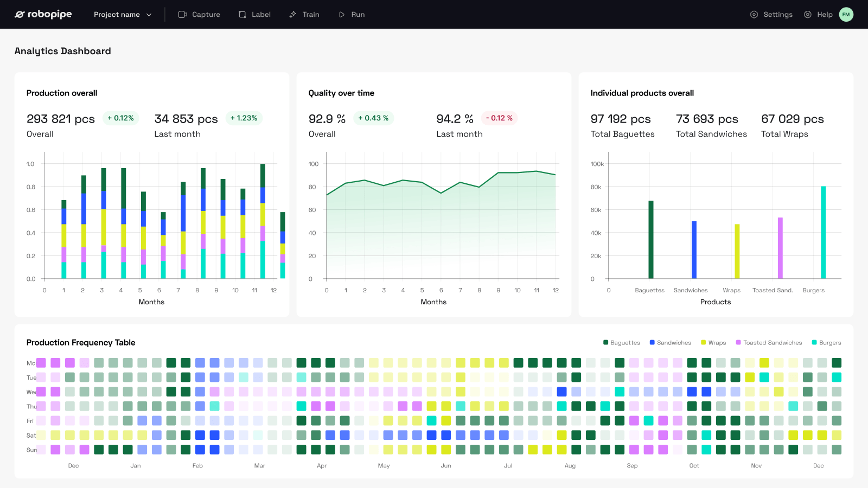
Task: Click the + 0.43 % quality badge
Action: coord(374,118)
